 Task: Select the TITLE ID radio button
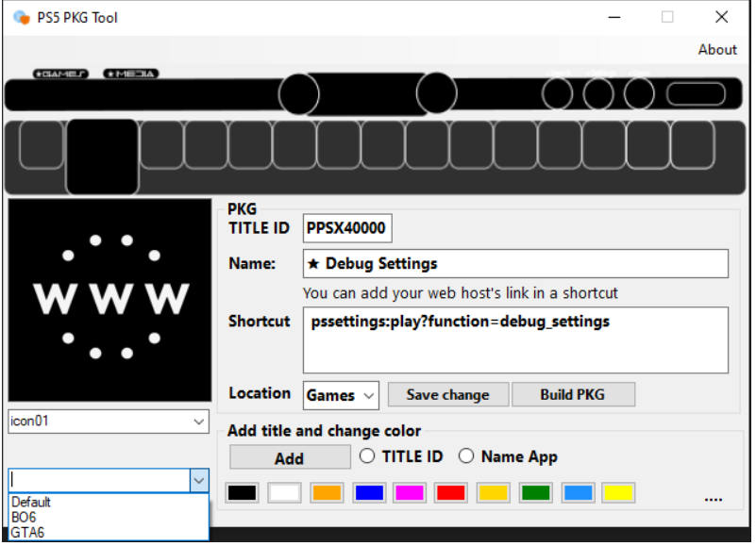(x=368, y=456)
